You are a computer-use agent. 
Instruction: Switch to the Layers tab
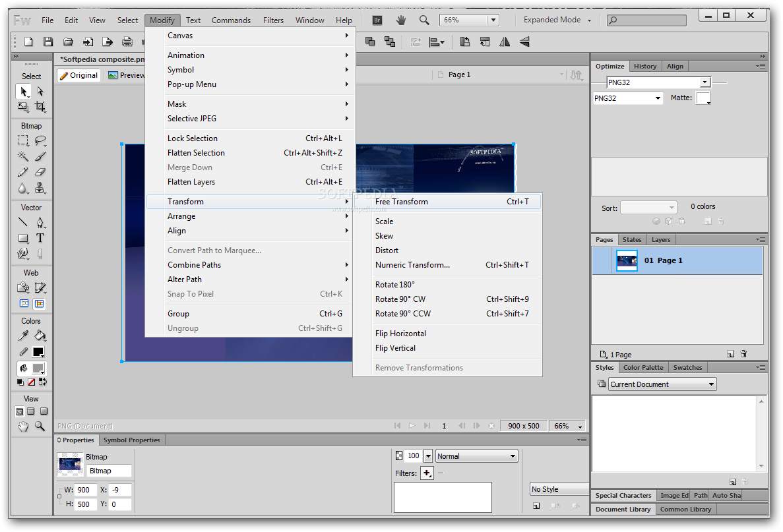pos(661,240)
